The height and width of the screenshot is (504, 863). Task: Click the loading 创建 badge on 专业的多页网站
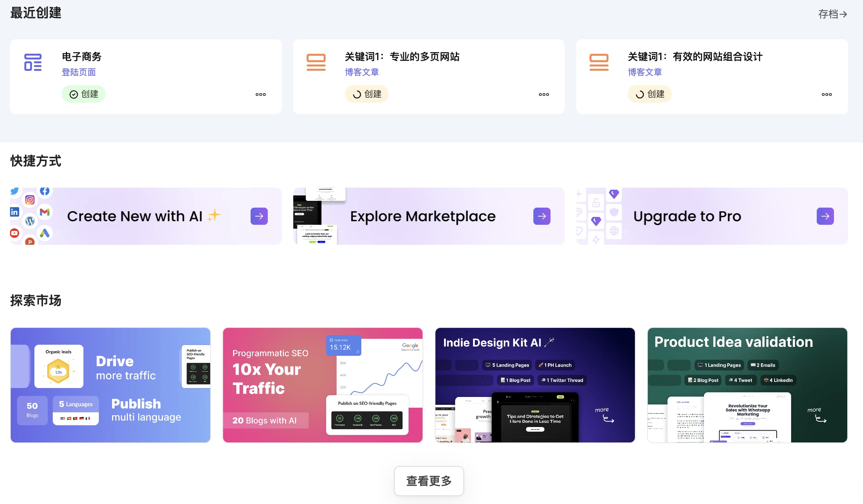tap(366, 94)
